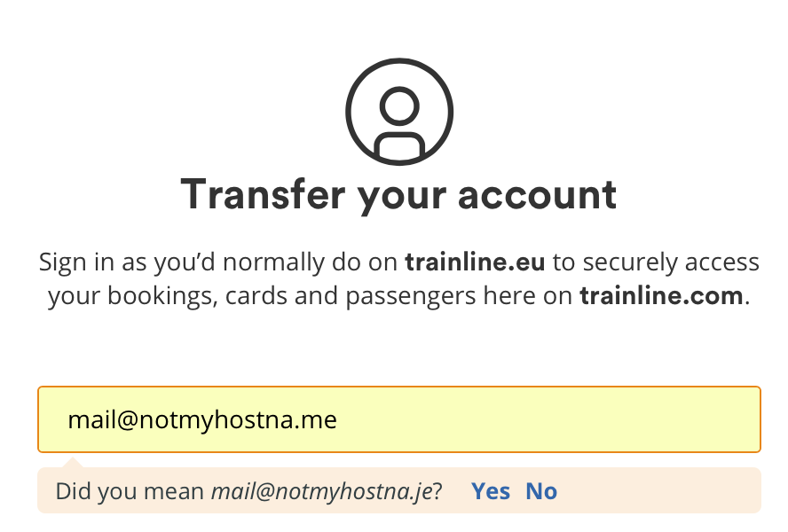Dismiss the email suggestion with No

pyautogui.click(x=541, y=491)
